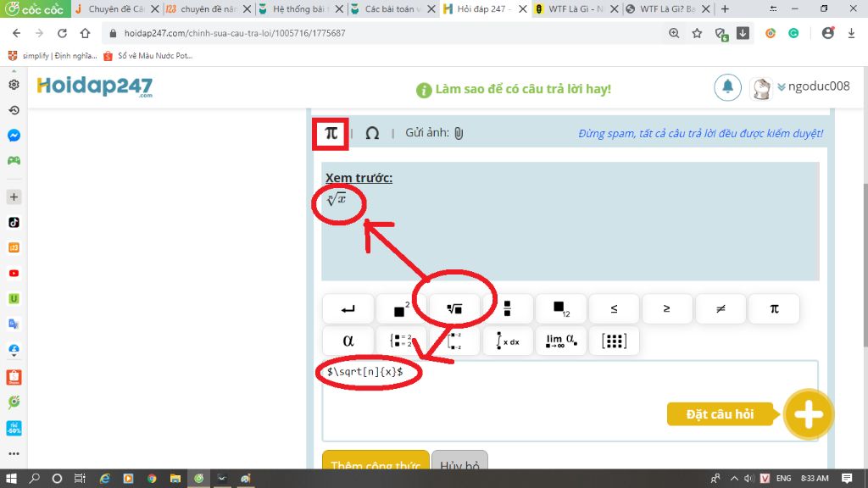Insert alpha Greek letter symbol
Screen dimensions: 868x488
[348, 341]
